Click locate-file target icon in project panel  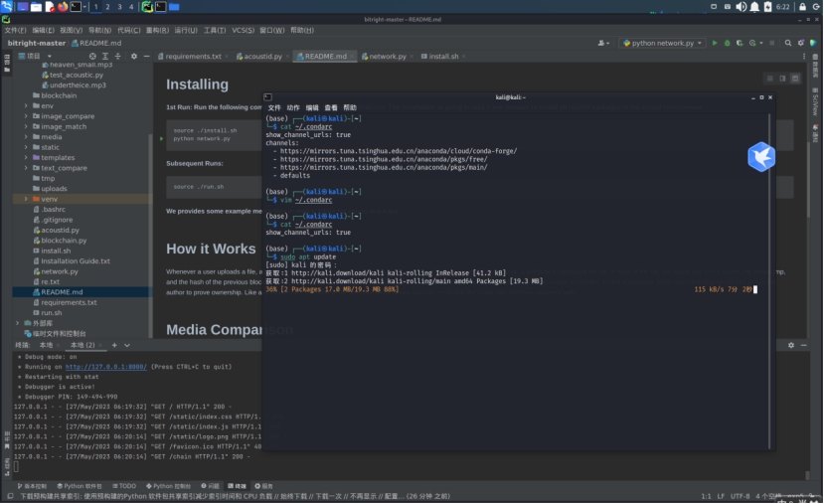(x=93, y=57)
